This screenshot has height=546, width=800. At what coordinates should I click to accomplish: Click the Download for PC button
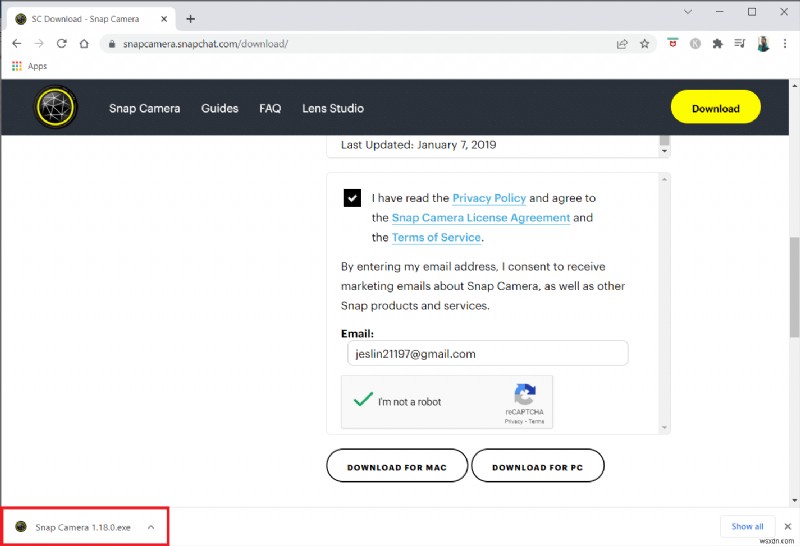click(x=538, y=466)
